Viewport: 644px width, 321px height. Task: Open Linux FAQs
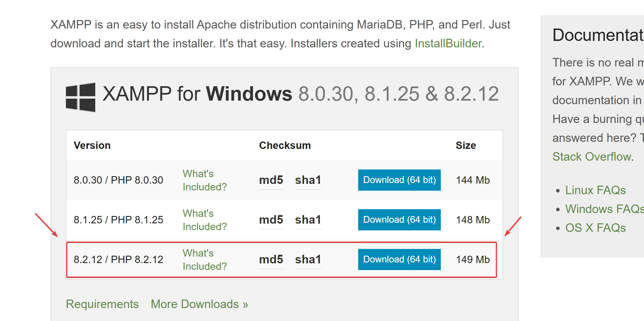(595, 190)
